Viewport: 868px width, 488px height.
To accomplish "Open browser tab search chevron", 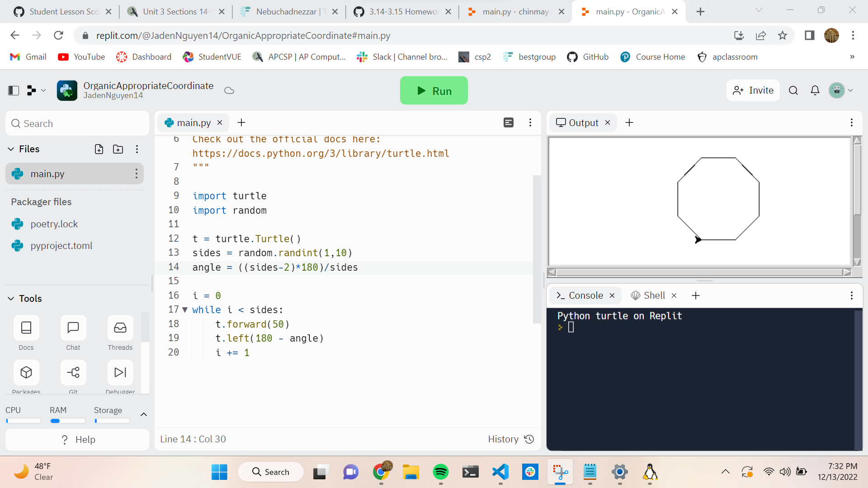I will [x=759, y=10].
